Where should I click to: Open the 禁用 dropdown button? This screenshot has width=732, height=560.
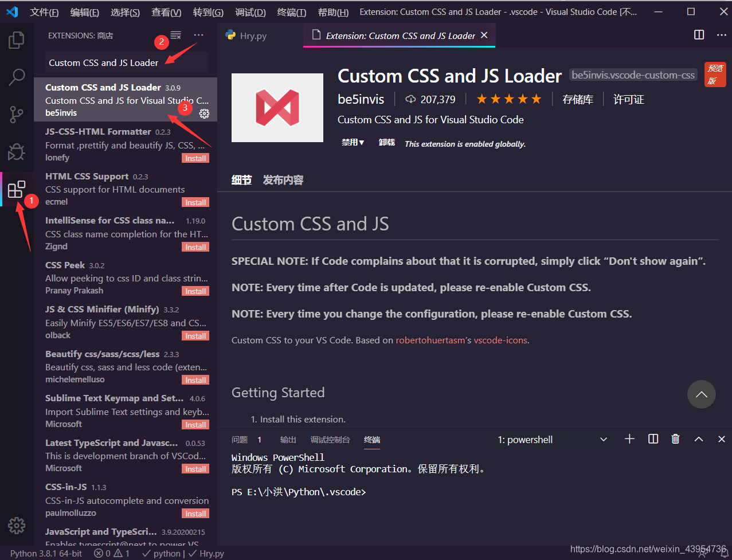point(353,143)
